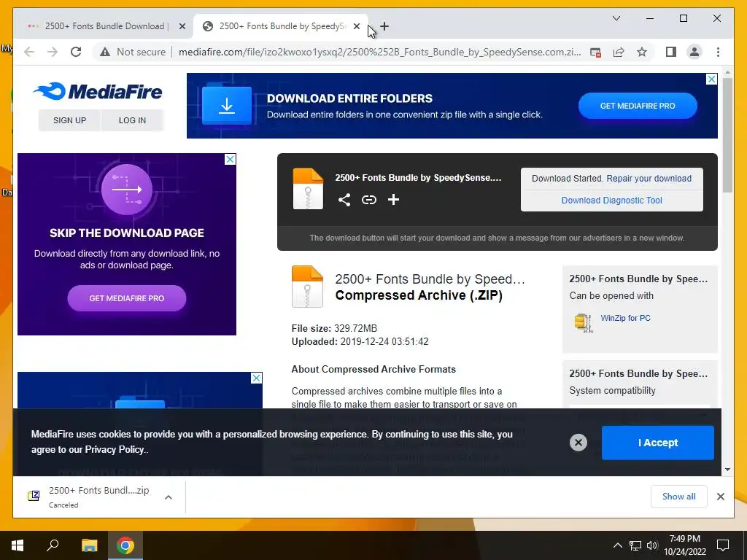Screen dimensions: 747x560
Task: Click Chrome icon in taskbar
Action: [125, 545]
